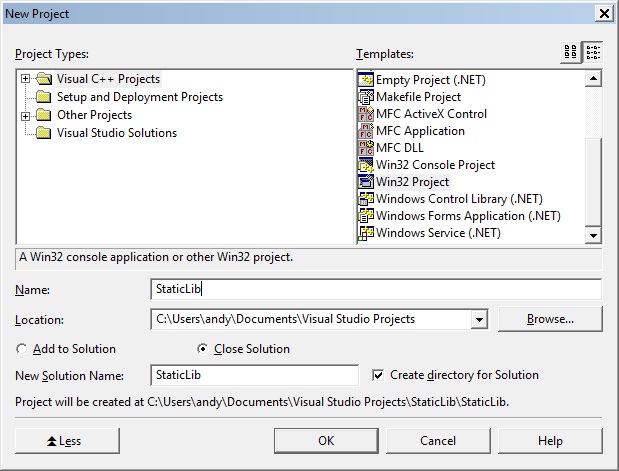
Task: Select Windows Forms Application (.NET) icon
Action: pos(366,216)
